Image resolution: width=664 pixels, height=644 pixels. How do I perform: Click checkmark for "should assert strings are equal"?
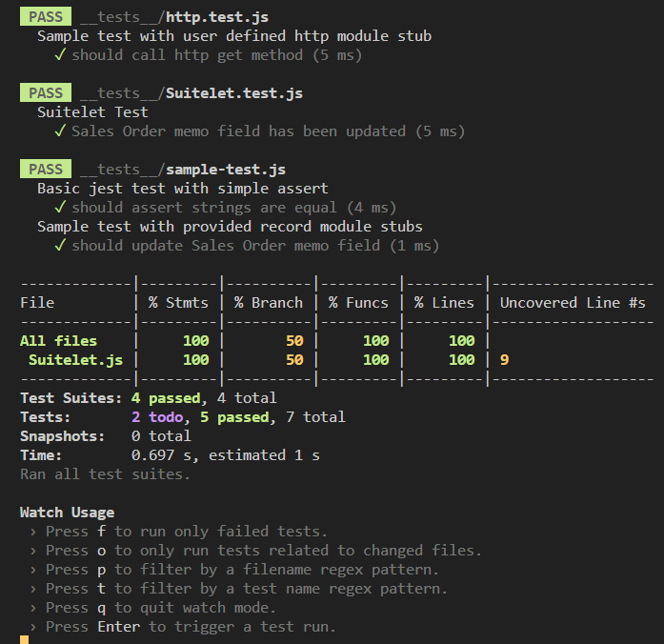(x=59, y=208)
